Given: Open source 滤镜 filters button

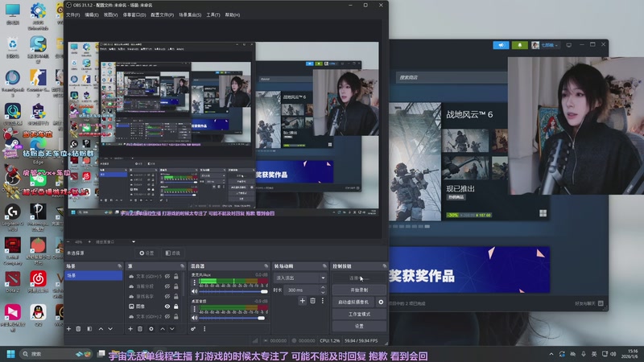Looking at the screenshot, I should [x=172, y=253].
